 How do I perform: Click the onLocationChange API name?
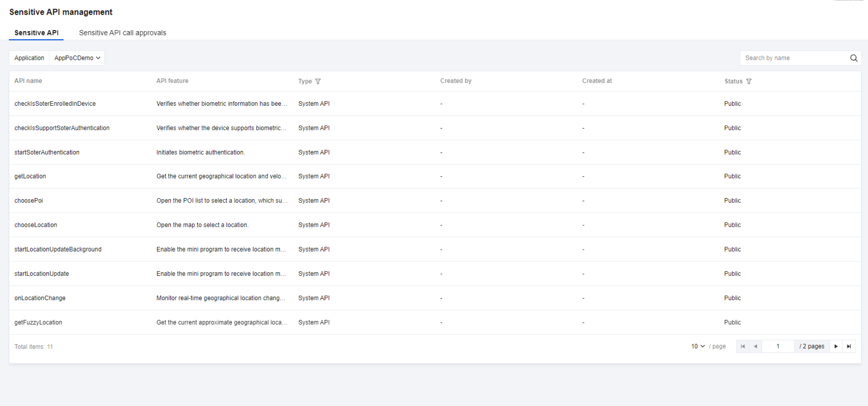pos(40,298)
